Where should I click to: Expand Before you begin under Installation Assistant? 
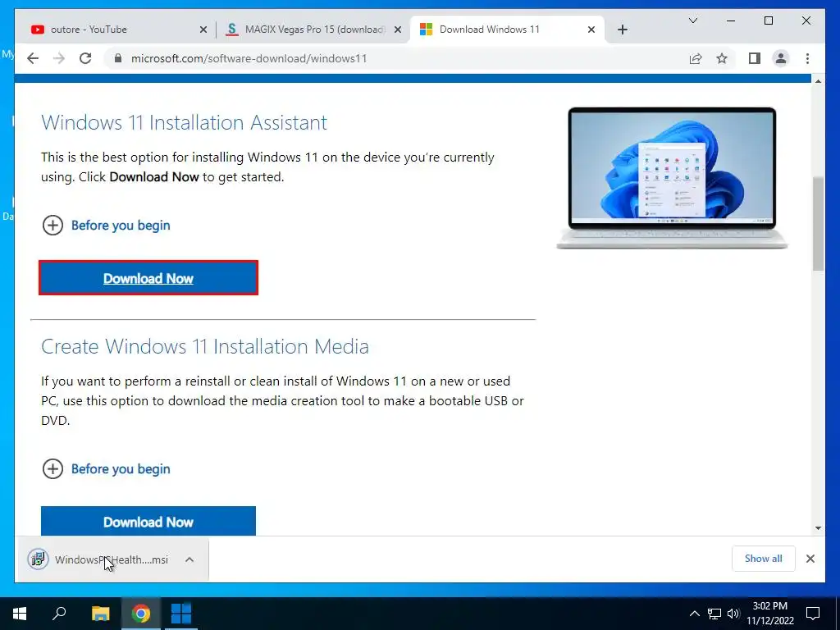(x=106, y=225)
